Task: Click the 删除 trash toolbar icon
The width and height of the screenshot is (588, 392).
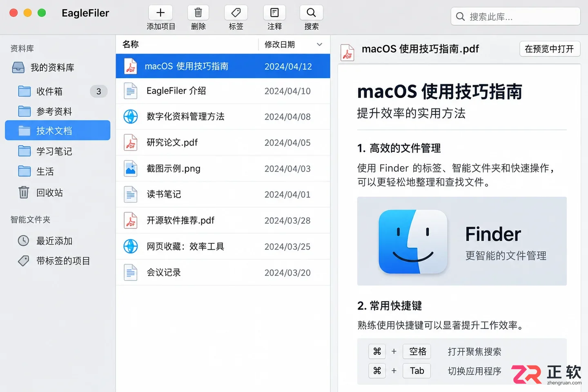Action: 198,13
